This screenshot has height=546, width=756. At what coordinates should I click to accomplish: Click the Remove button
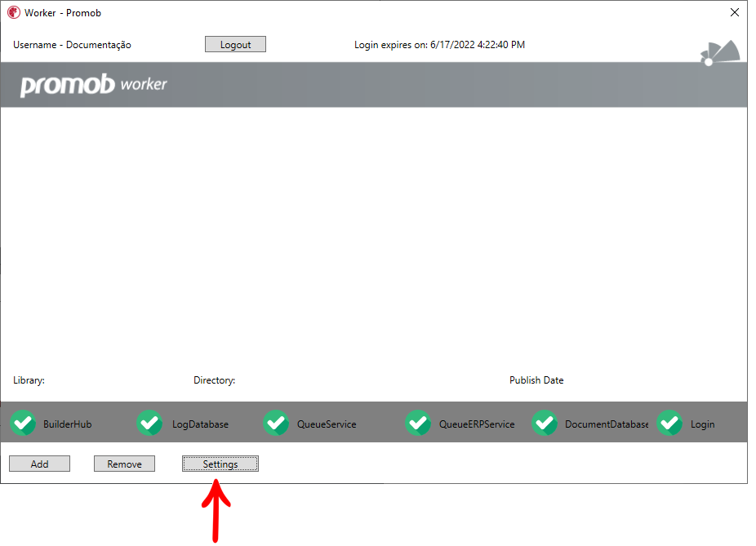point(124,464)
